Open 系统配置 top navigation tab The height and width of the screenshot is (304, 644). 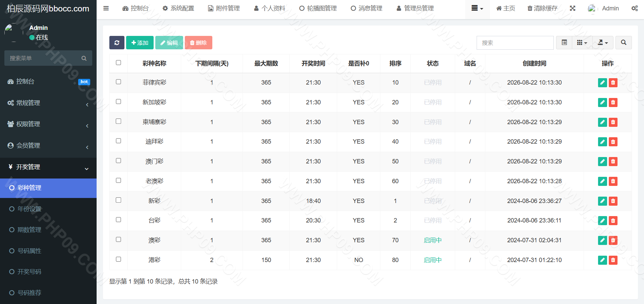tap(178, 8)
